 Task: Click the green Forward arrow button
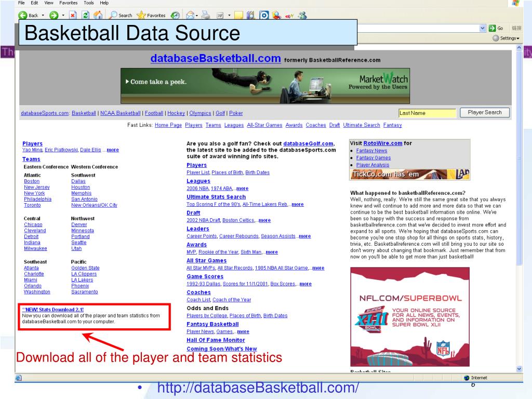54,15
